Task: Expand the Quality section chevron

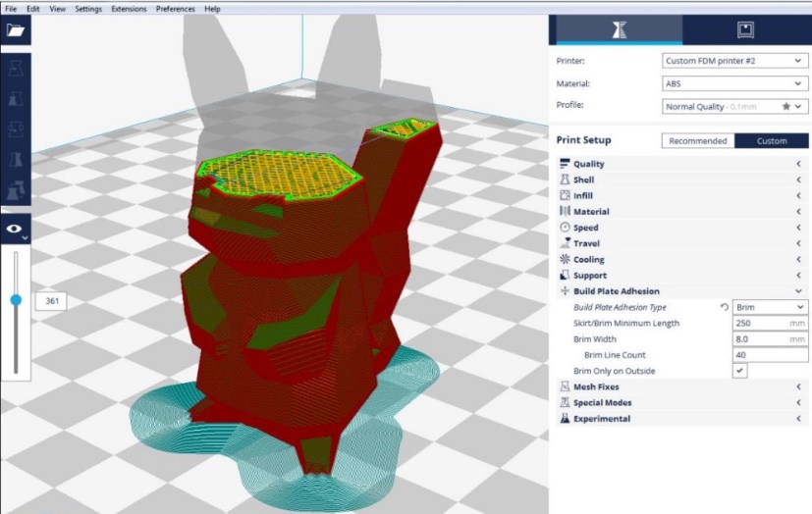Action: (798, 164)
